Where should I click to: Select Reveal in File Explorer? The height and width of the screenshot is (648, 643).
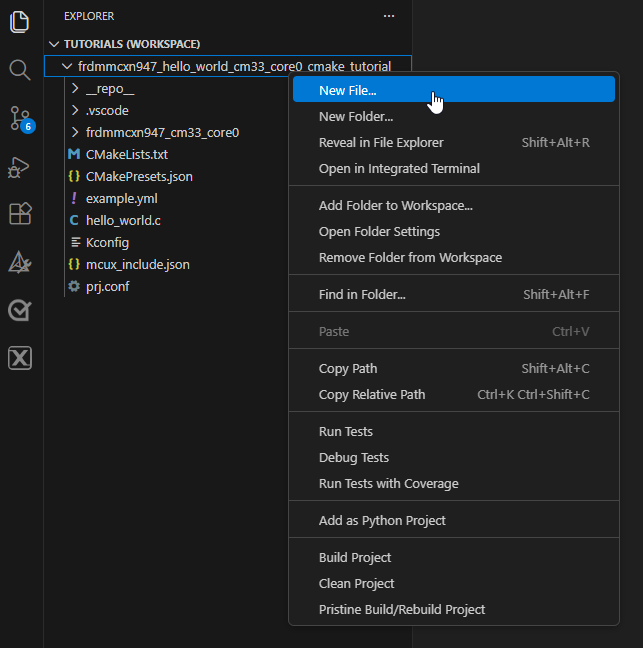point(454,143)
